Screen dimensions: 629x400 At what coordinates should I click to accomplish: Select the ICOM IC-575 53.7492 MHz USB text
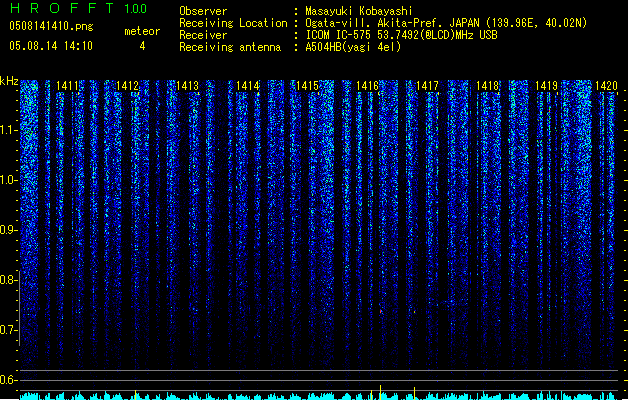pos(401,35)
